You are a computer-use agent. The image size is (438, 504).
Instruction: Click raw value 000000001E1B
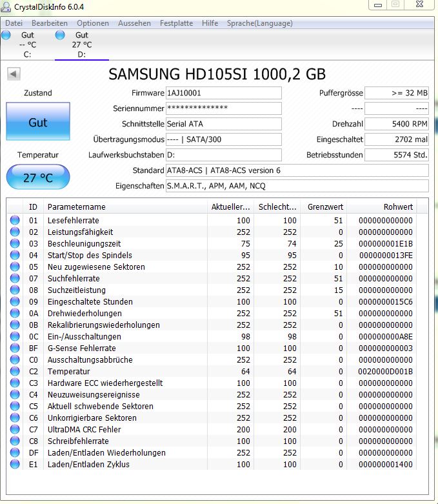386,244
